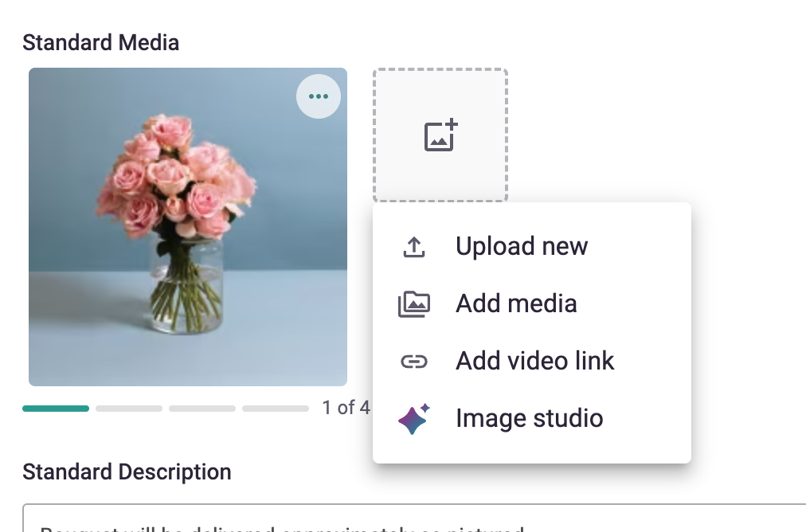Click the '1 of 4' counter text
The height and width of the screenshot is (532, 806).
pos(346,408)
